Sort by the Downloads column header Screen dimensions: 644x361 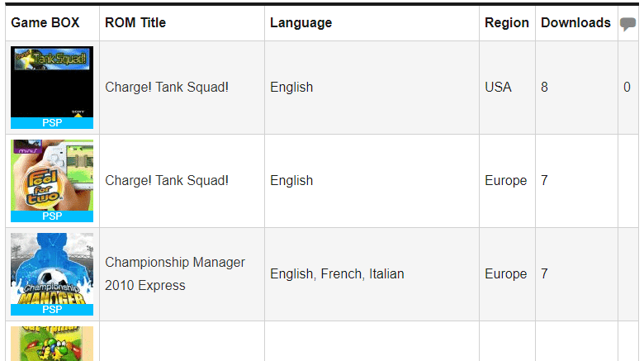[575, 22]
